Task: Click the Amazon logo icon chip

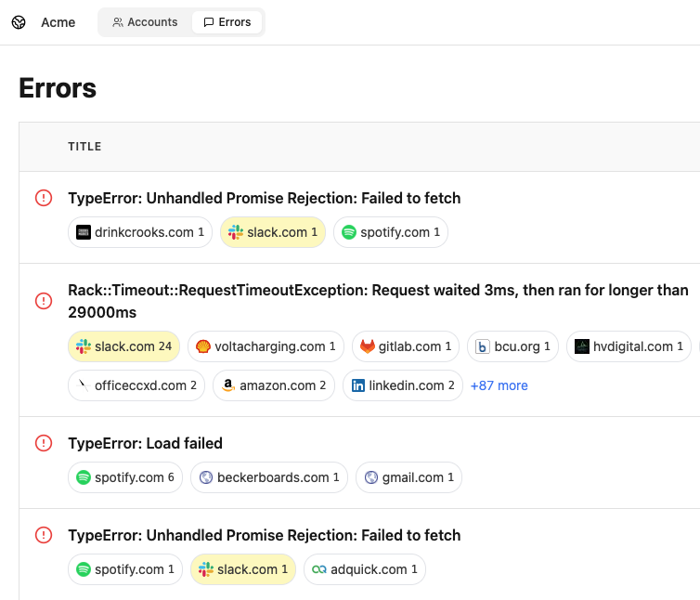Action: tap(228, 385)
